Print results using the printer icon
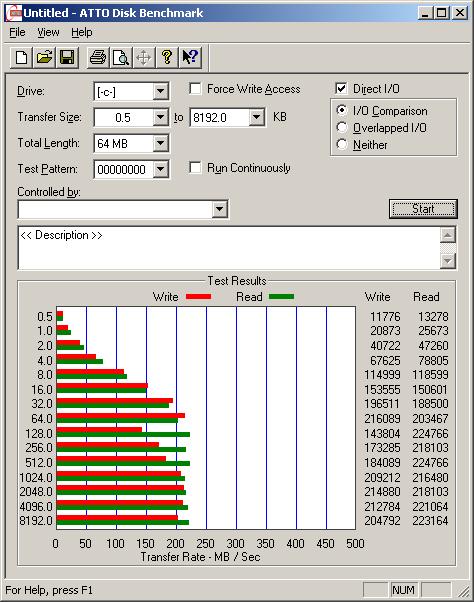Viewport: 474px width, 602px height. click(x=98, y=58)
